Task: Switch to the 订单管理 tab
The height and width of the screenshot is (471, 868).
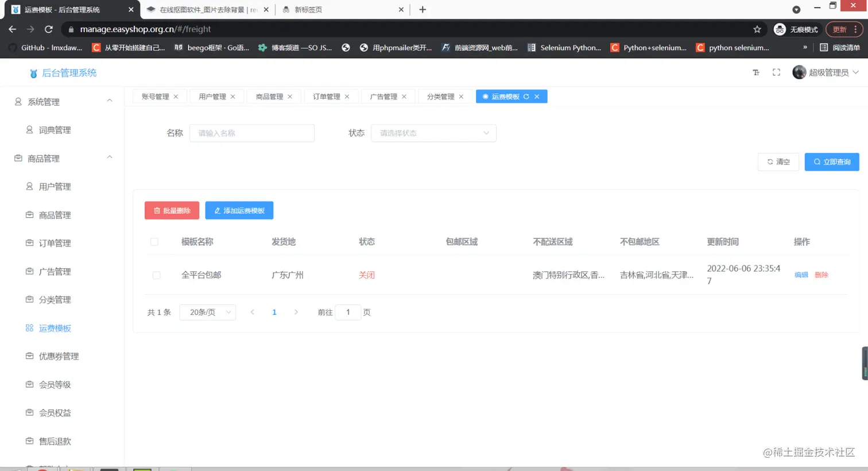Action: 327,96
